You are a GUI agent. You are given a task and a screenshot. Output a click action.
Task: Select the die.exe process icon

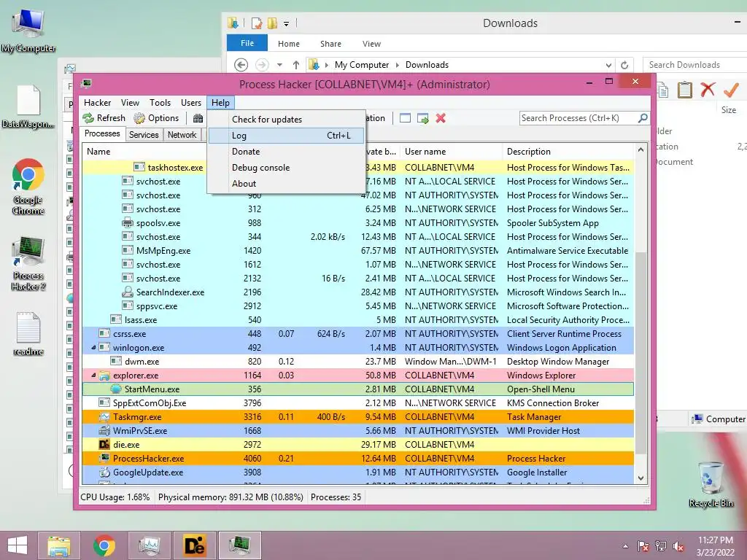(104, 444)
